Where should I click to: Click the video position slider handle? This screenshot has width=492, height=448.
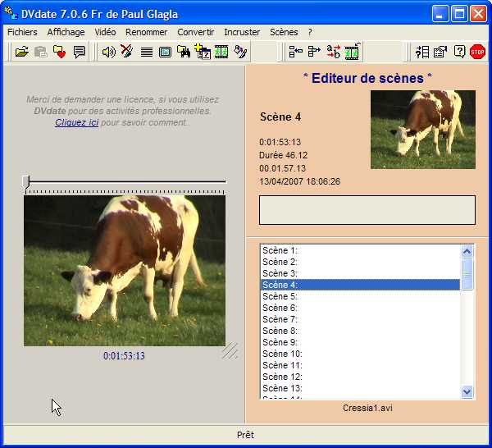click(25, 182)
